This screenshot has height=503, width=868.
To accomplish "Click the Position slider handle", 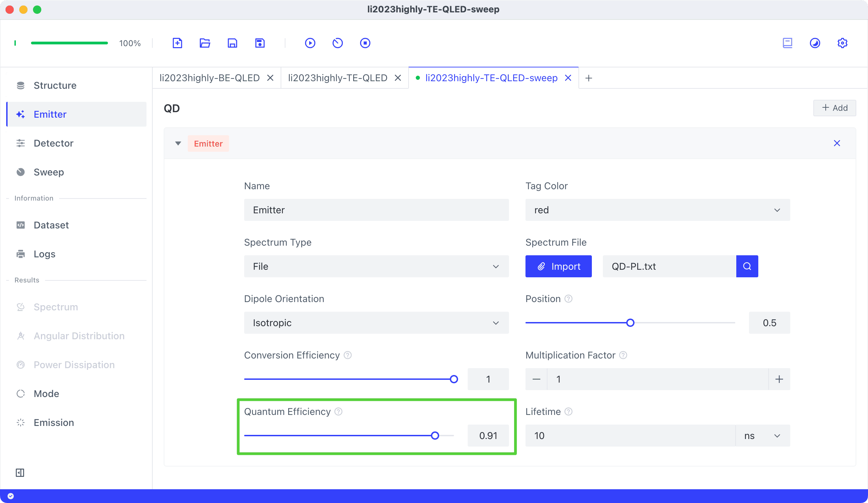I will [x=630, y=323].
